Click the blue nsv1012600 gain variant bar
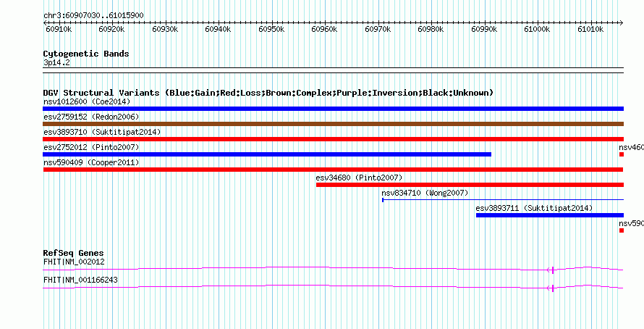 (x=333, y=109)
